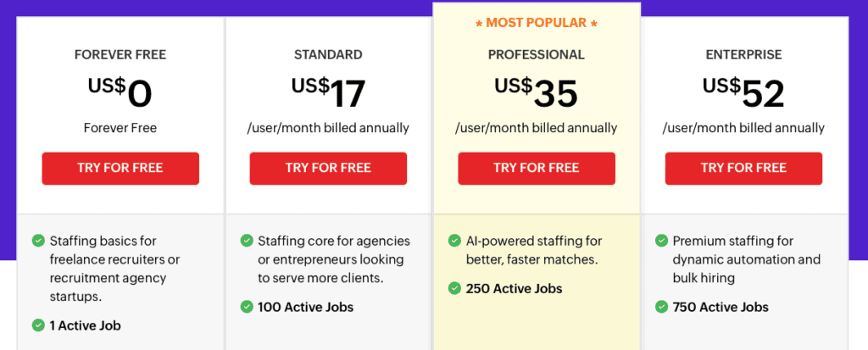This screenshot has width=868, height=350.
Task: Select the Forever Free plan heading
Action: click(x=120, y=55)
